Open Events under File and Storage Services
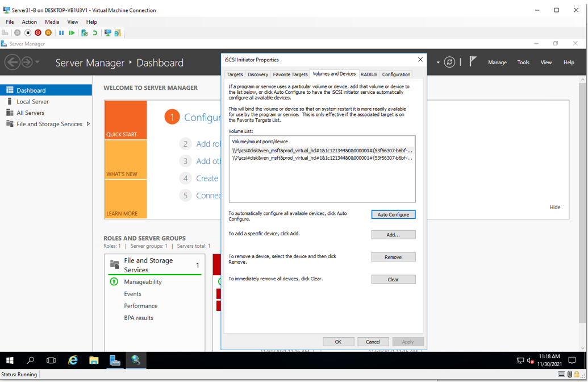 pyautogui.click(x=133, y=294)
